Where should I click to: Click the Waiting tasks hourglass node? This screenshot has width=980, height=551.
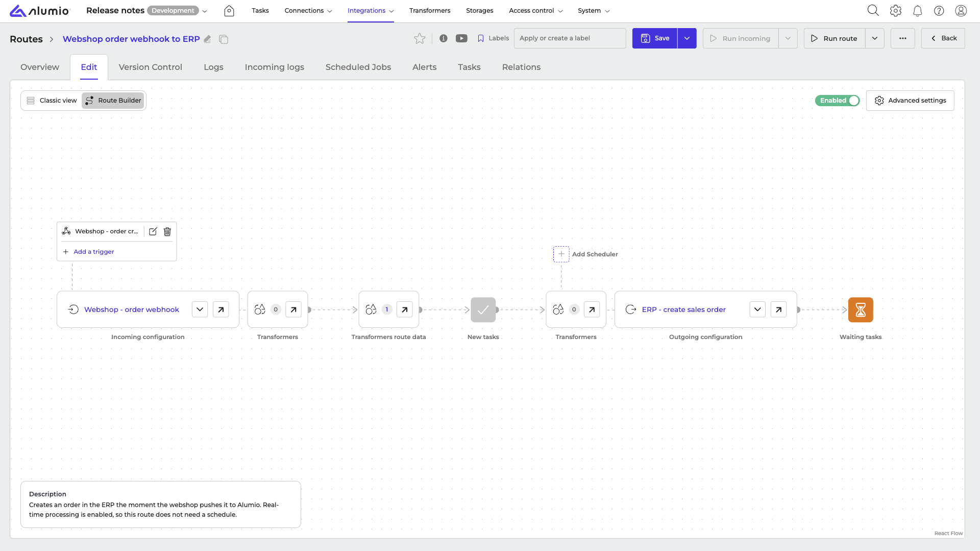click(x=861, y=309)
